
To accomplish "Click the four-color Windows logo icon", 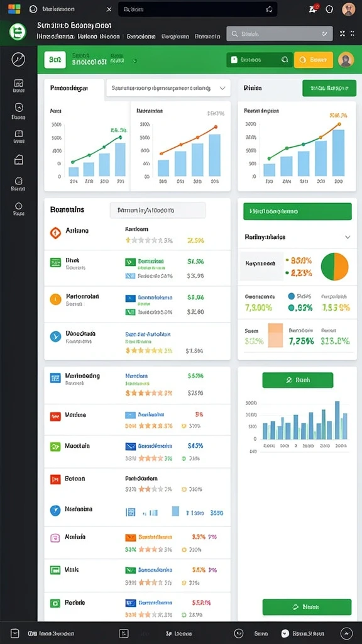I will [x=14, y=9].
